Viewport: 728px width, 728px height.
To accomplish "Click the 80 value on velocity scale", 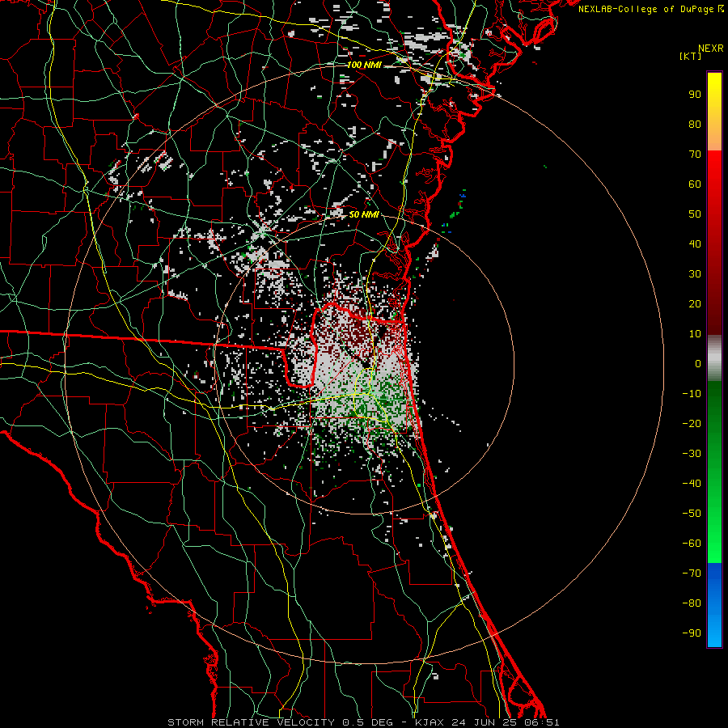I will pyautogui.click(x=695, y=125).
